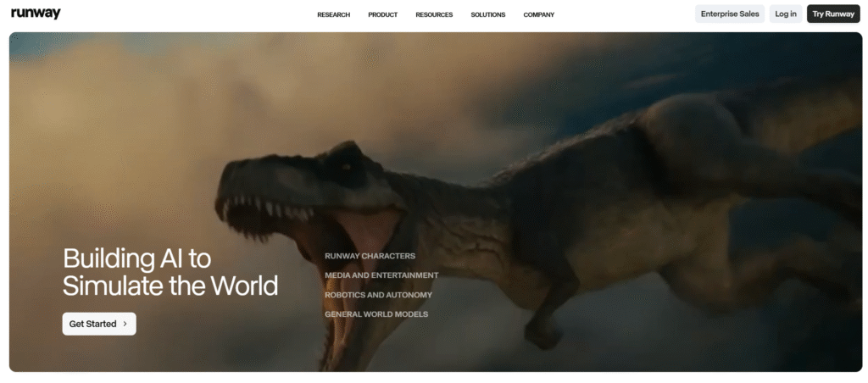Click the Enterprise Sales button
The image size is (868, 383).
coord(729,14)
